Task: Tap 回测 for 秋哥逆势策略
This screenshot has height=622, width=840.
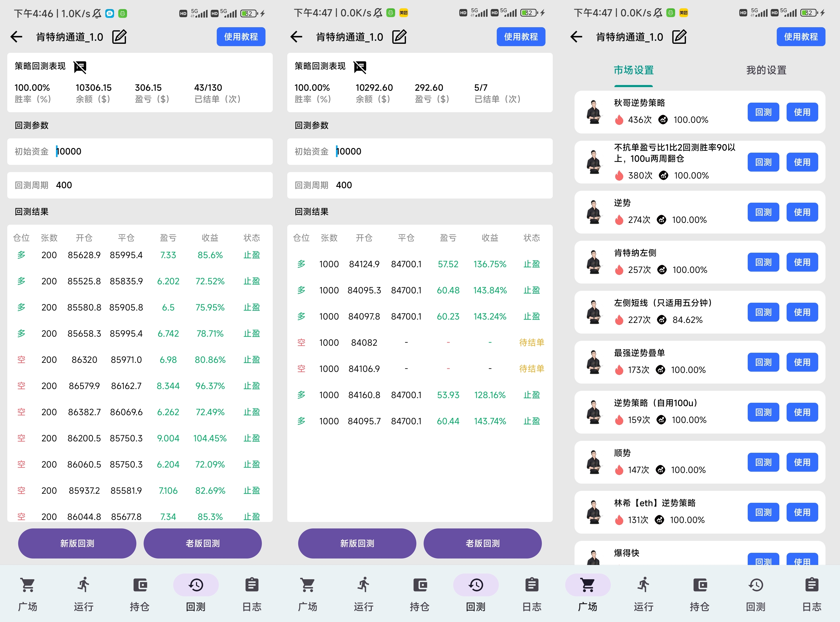Action: [x=763, y=112]
